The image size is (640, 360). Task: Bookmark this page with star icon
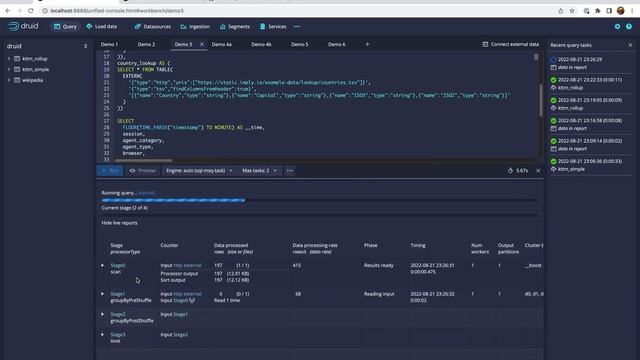pyautogui.click(x=572, y=11)
